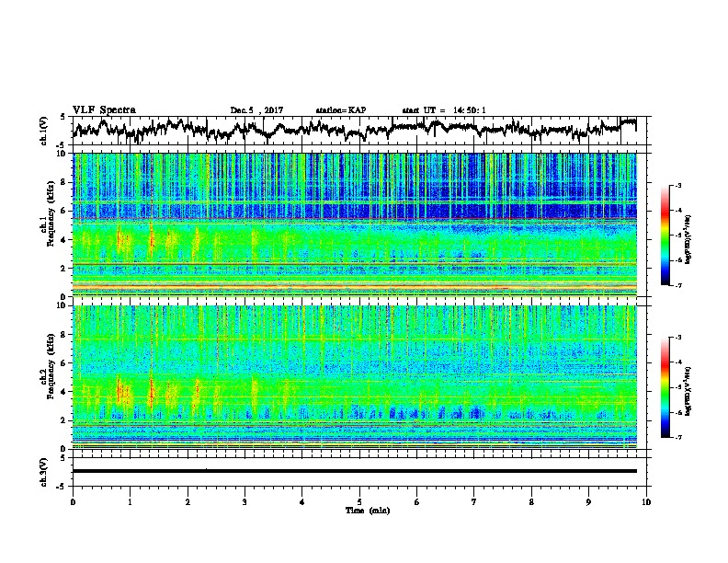Click the "-7" label on ch.1 color bar
Screen dimensions: 728x563
[677, 285]
